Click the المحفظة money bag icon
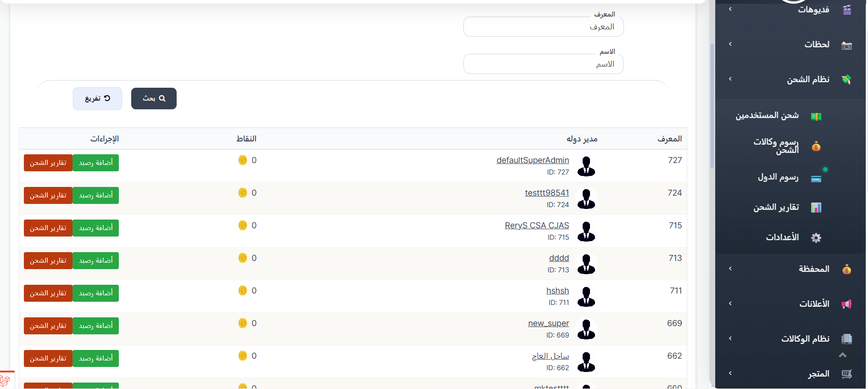The height and width of the screenshot is (389, 868). [847, 269]
